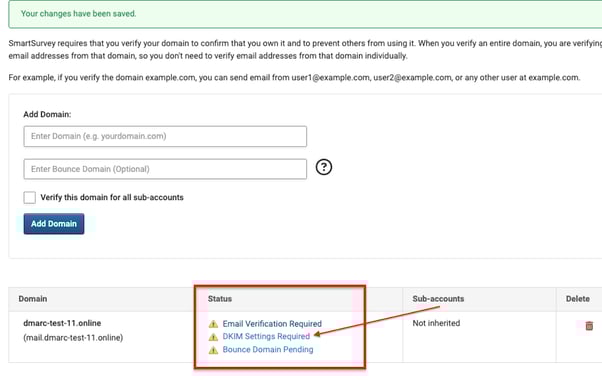Open the Email Verification Required link
This screenshot has width=602, height=380.
pos(272,324)
